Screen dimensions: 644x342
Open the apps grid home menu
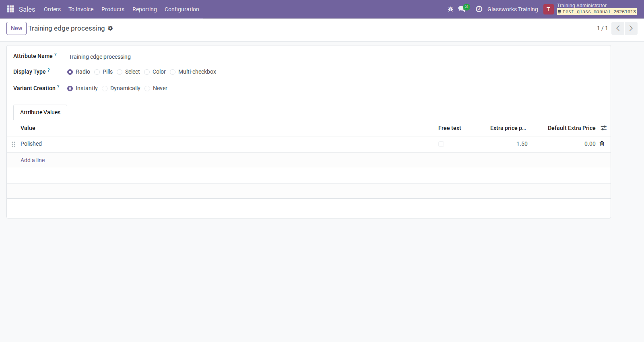click(x=10, y=9)
